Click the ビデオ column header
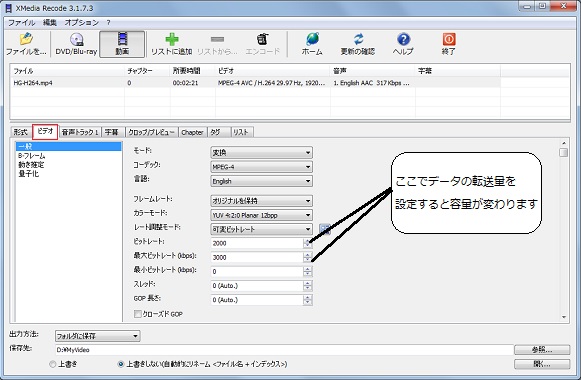Image resolution: width=581 pixels, height=380 pixels. click(273, 71)
